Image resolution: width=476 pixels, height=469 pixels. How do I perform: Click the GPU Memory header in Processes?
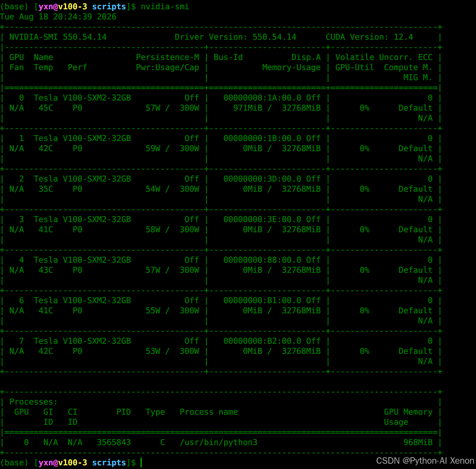coord(408,412)
